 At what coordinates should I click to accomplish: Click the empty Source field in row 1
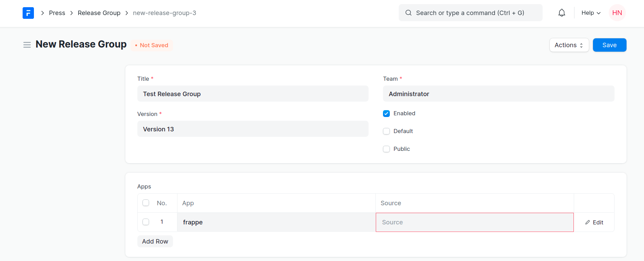[x=474, y=222]
